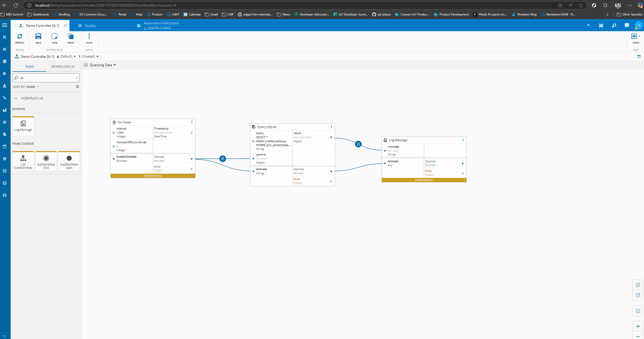The width and height of the screenshot is (644, 339).
Task: Open the Views dropdown arrow
Action: 639,36
